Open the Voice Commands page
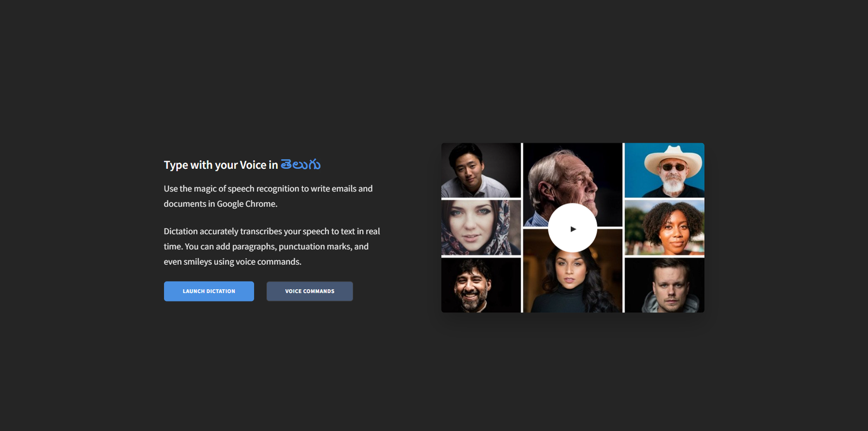This screenshot has height=431, width=868. [x=309, y=291]
